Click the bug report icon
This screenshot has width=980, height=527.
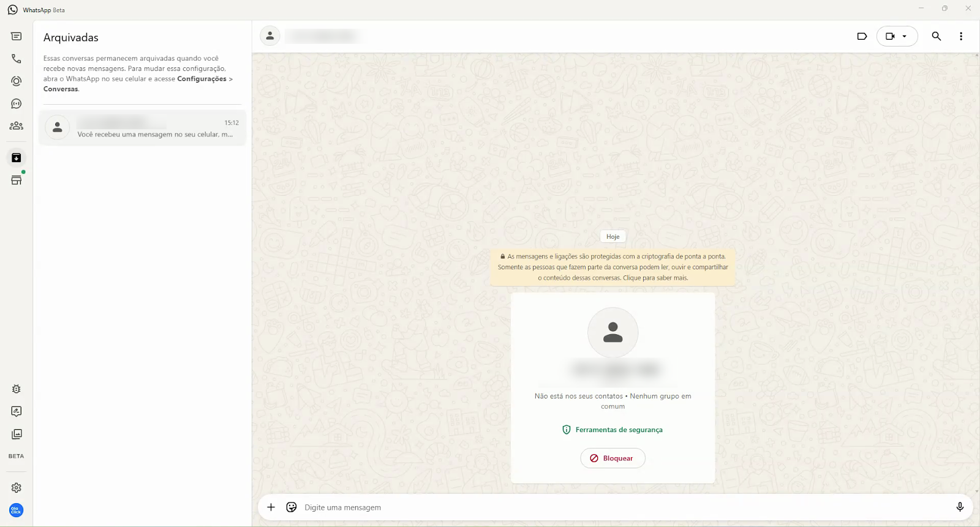pos(17,389)
